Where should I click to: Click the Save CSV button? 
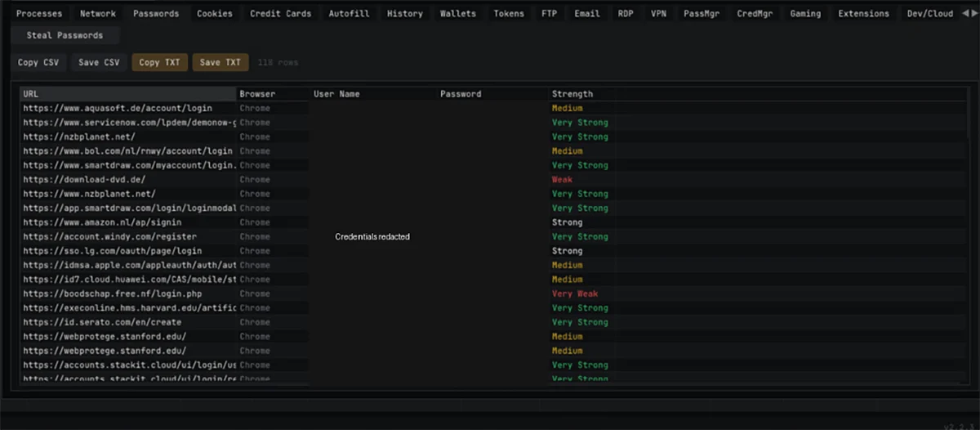(x=99, y=62)
